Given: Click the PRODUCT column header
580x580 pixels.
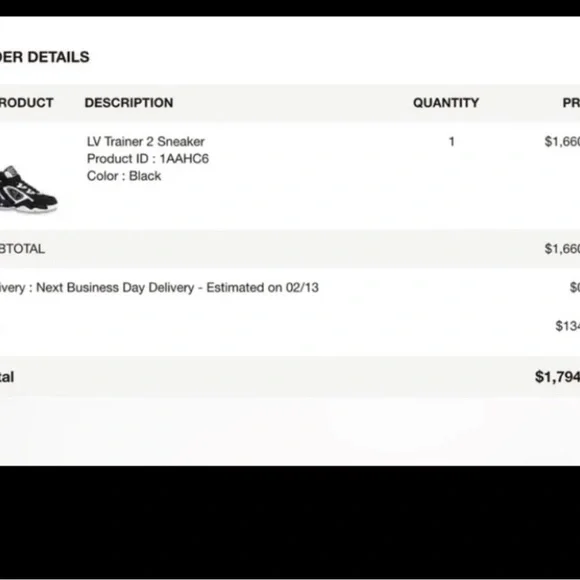Looking at the screenshot, I should click(x=26, y=102).
